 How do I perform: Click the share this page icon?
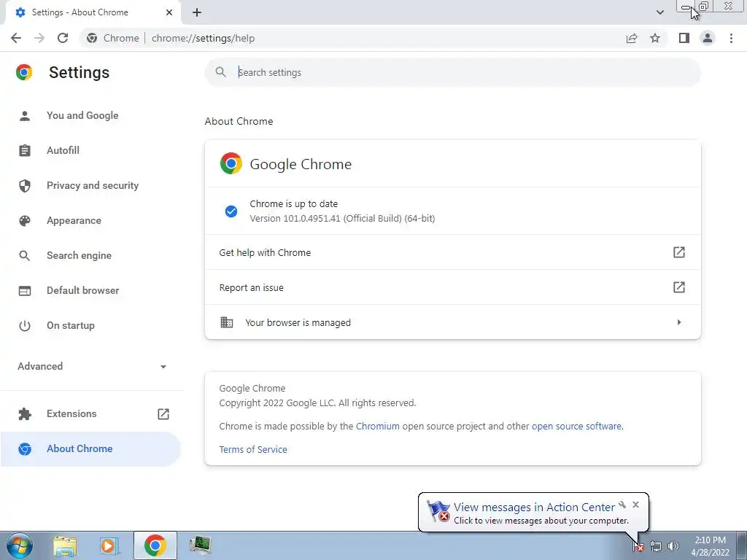tap(632, 38)
